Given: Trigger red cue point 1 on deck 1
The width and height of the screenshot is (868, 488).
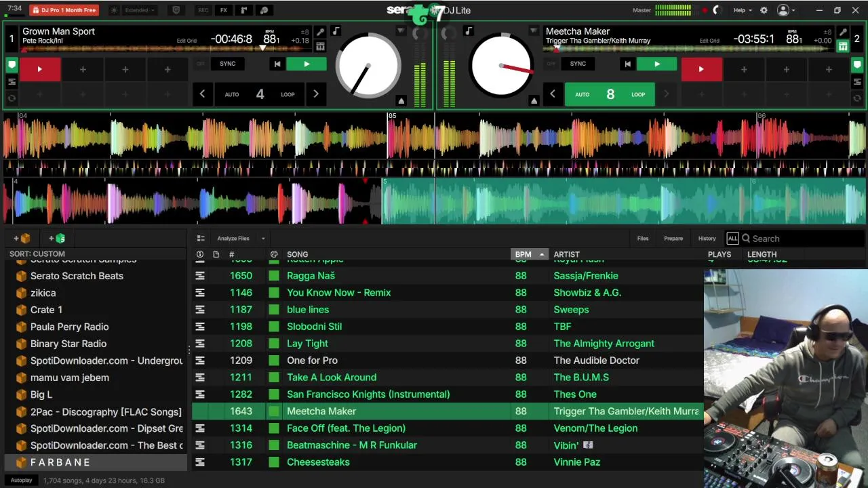Looking at the screenshot, I should pyautogui.click(x=39, y=69).
